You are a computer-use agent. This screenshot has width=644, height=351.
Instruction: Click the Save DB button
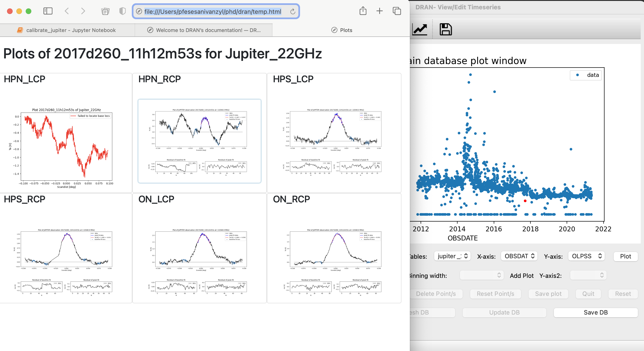point(595,313)
